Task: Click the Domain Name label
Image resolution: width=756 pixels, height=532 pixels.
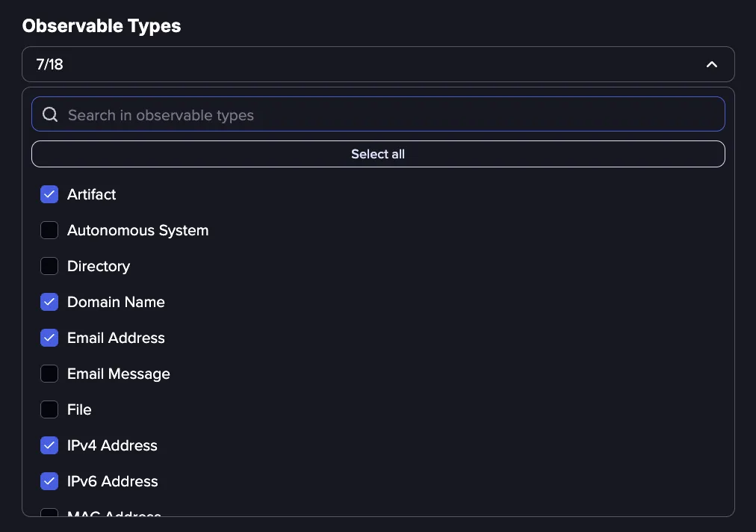Action: coord(116,302)
